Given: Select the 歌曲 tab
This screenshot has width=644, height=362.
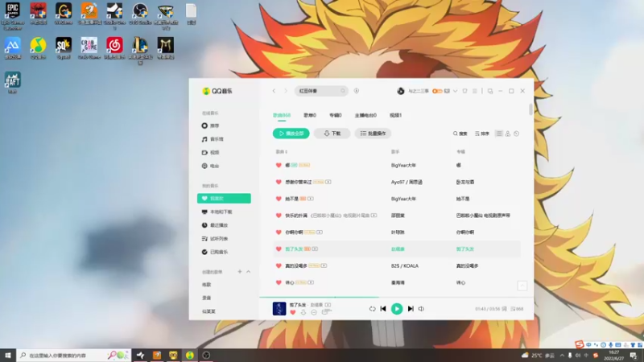Looking at the screenshot, I should (x=282, y=115).
